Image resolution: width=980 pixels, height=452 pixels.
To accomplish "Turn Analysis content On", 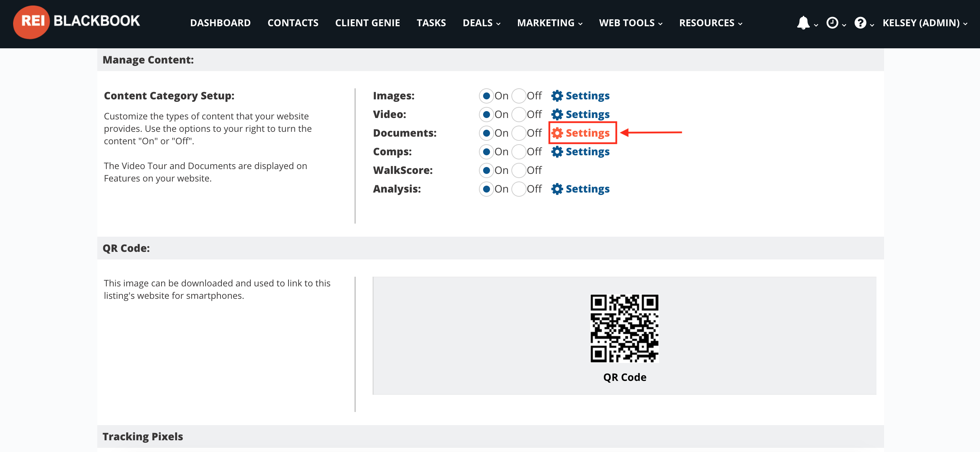I will click(x=486, y=189).
